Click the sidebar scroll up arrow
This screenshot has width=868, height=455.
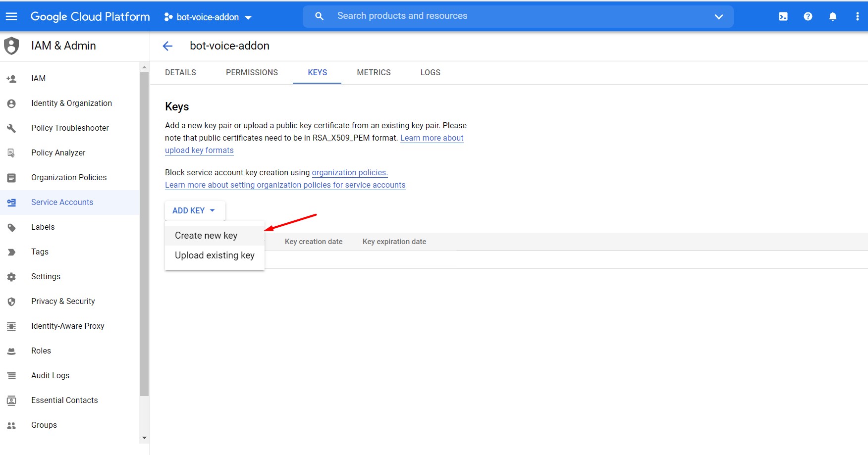click(x=144, y=67)
